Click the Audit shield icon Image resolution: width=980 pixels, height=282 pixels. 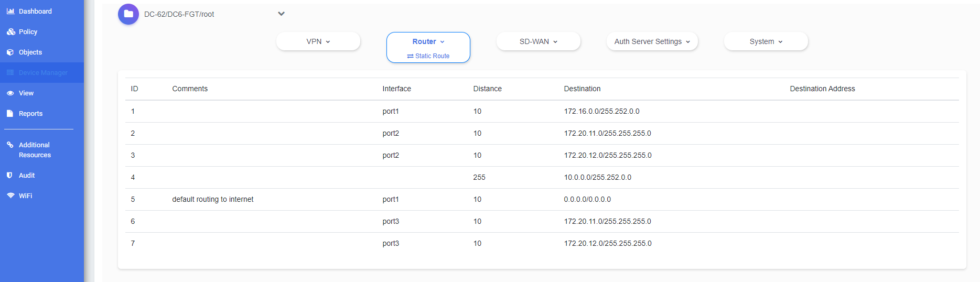[9, 175]
